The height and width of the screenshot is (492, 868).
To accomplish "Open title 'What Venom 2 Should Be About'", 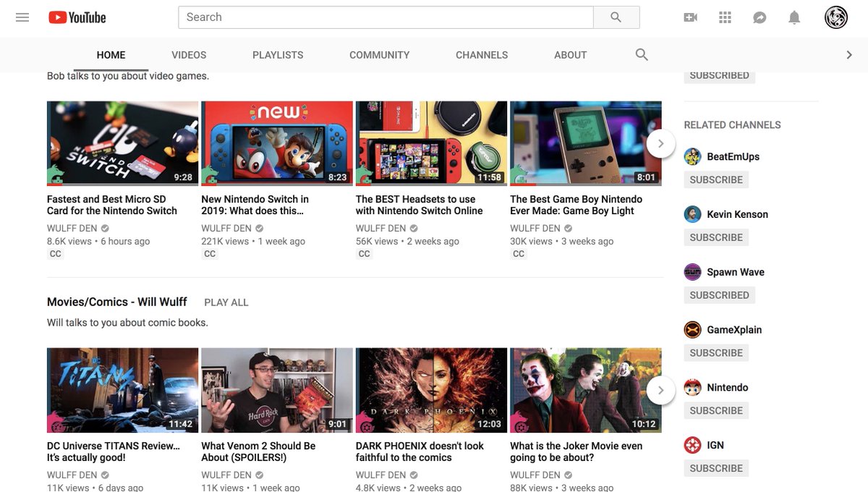I will tap(258, 451).
